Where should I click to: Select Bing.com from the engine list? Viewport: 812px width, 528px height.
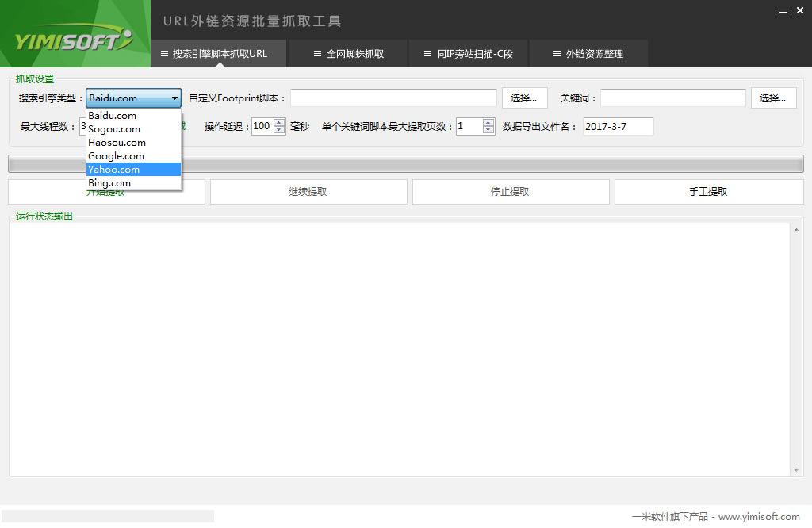point(133,182)
